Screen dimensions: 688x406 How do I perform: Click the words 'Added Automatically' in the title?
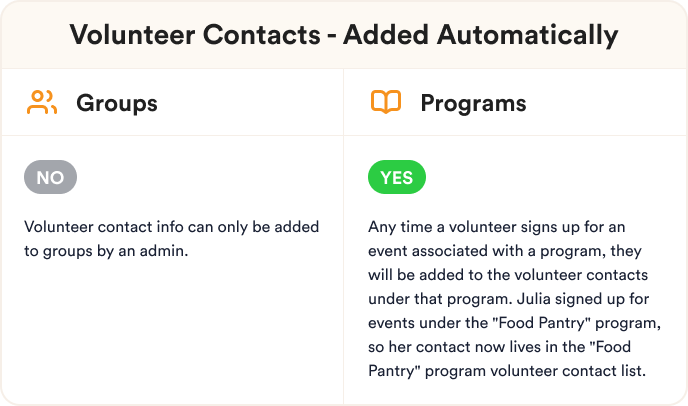(x=480, y=35)
